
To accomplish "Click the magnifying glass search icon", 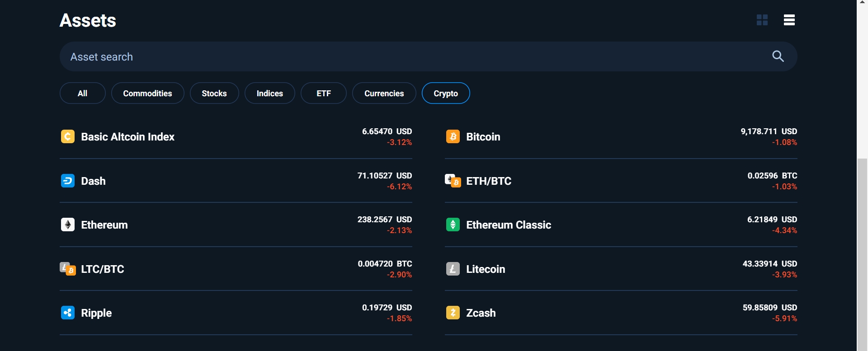I will coord(778,56).
